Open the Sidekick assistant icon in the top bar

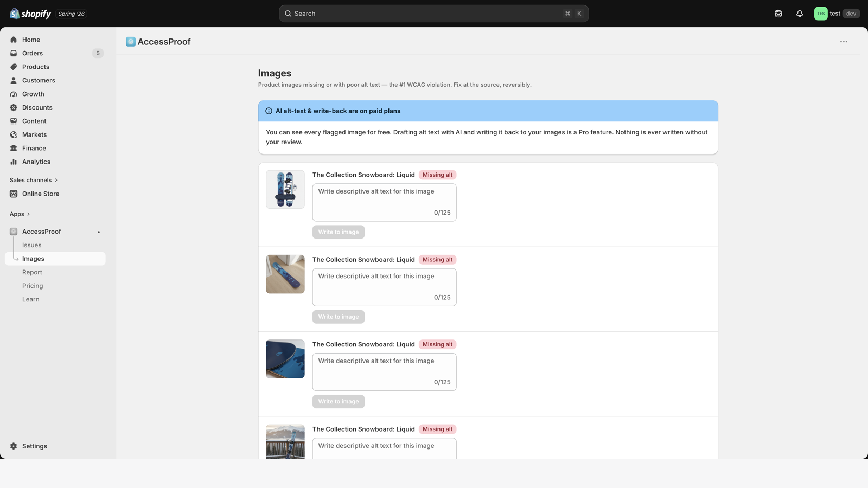[x=778, y=14]
